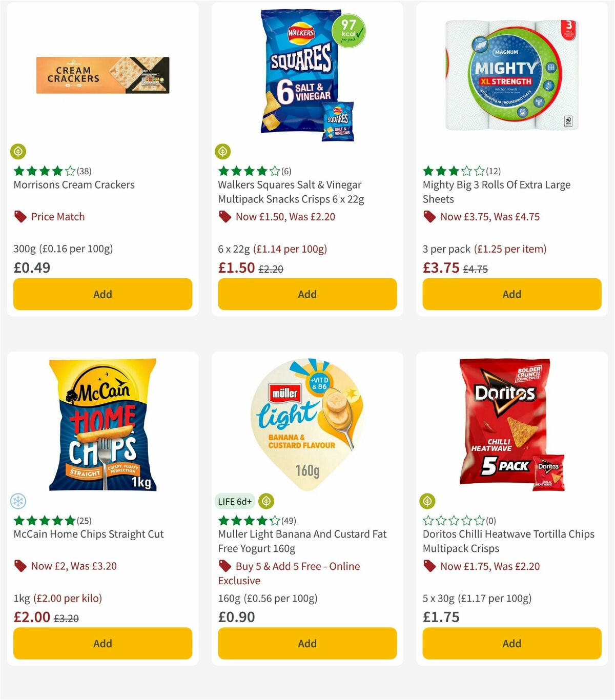Click the leaf icon on Doritos Chilli Heatwave card

click(427, 501)
